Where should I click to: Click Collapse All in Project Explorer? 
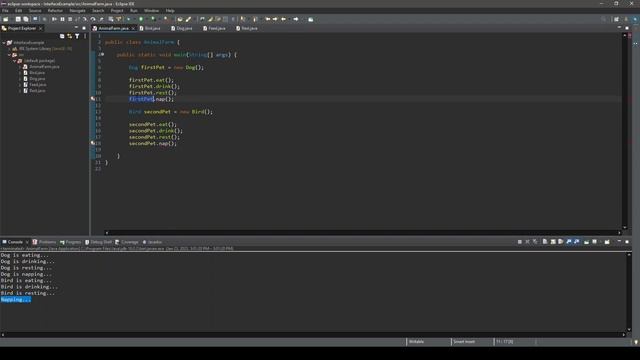pyautogui.click(x=62, y=36)
